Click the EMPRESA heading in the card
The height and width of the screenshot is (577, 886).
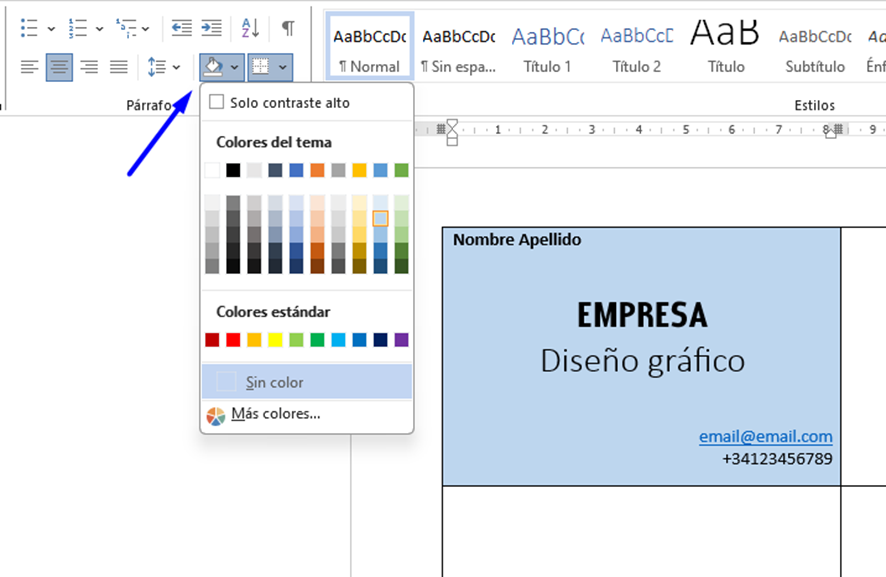(642, 316)
